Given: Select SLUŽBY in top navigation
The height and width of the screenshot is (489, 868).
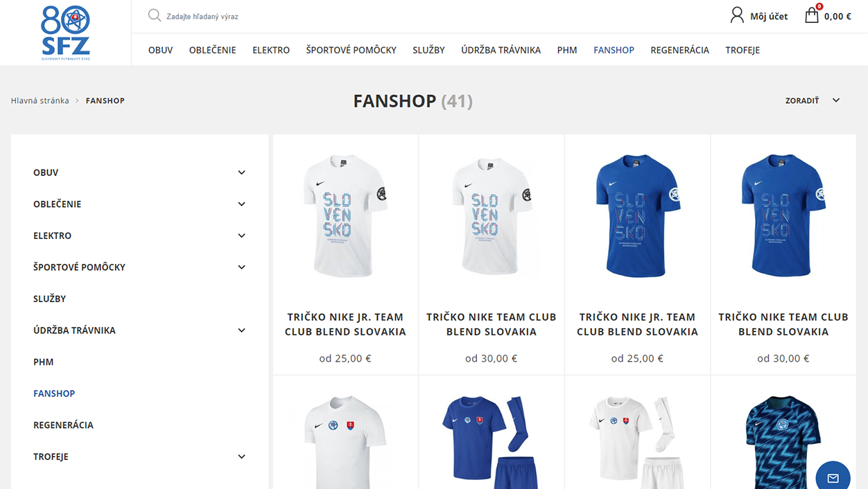Looking at the screenshot, I should pyautogui.click(x=428, y=50).
